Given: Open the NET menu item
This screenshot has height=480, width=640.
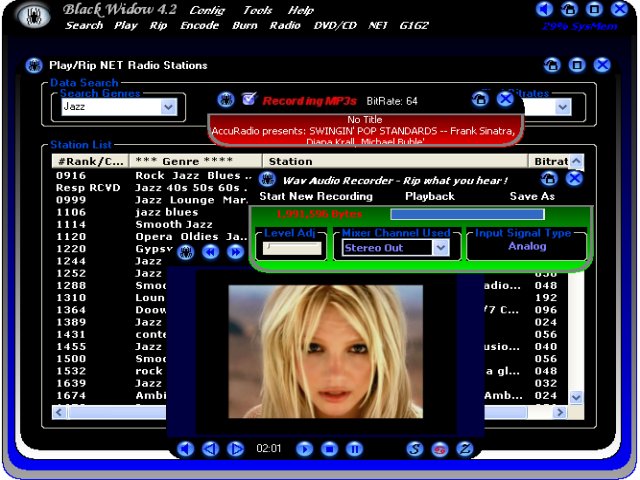Looking at the screenshot, I should 378,25.
